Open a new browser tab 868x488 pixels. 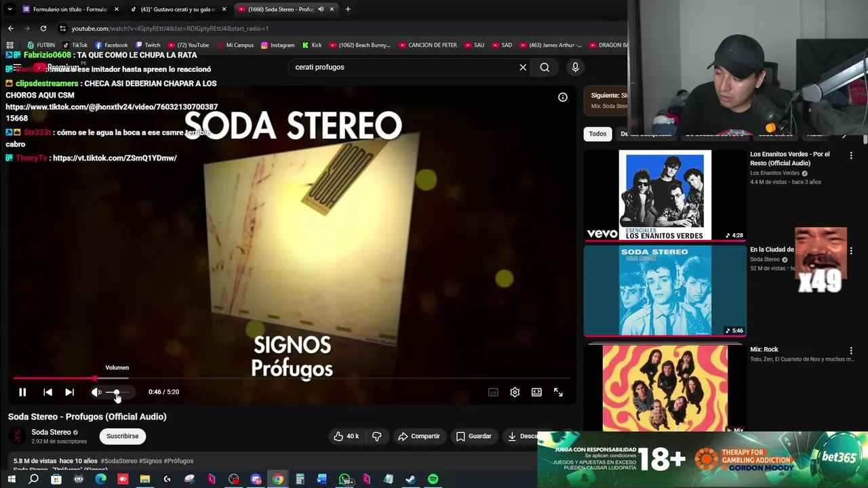click(348, 9)
